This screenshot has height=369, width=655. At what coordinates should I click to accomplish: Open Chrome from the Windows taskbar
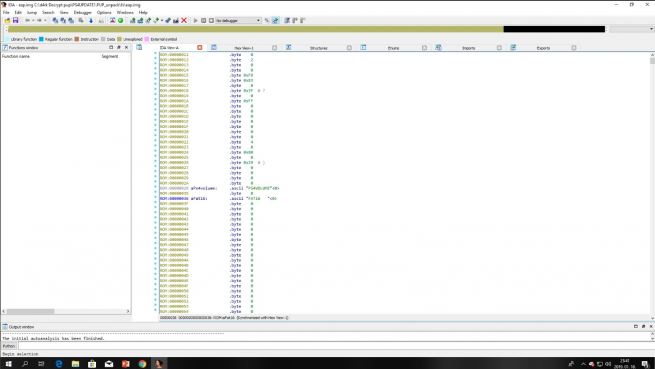[x=142, y=364]
